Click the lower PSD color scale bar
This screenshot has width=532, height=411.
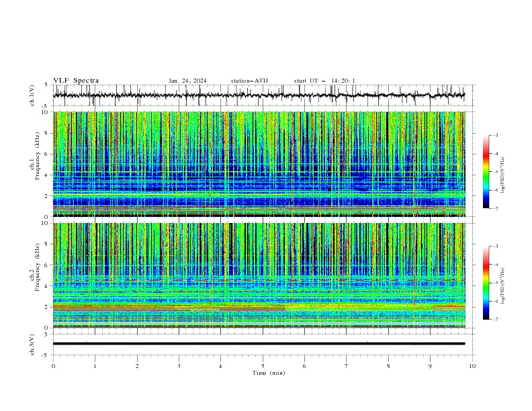tap(486, 283)
